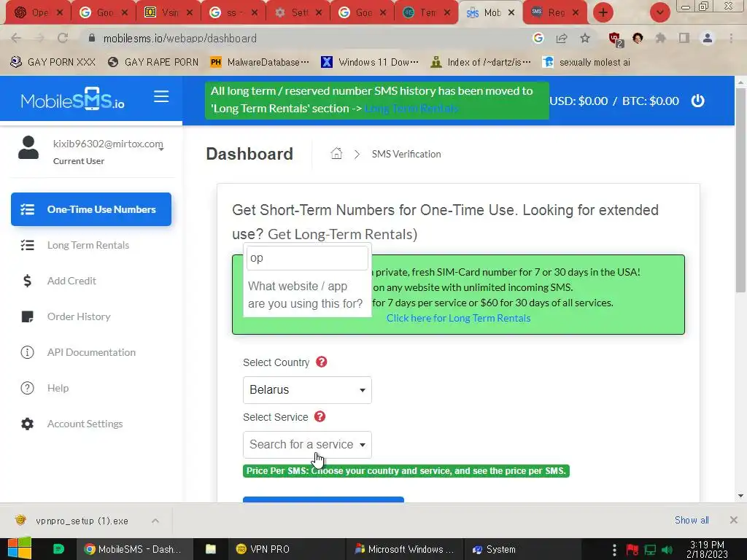The image size is (747, 560).
Task: Click the volume tray icon
Action: [667, 550]
